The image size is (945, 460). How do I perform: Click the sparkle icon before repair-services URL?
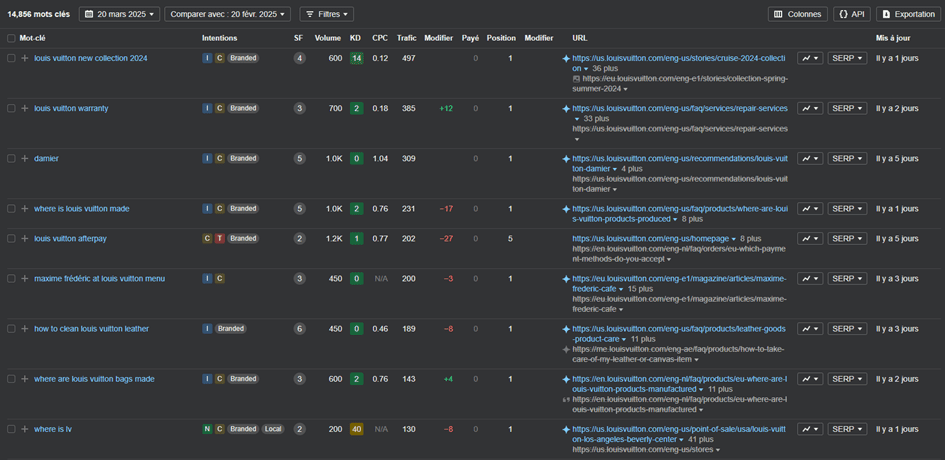[566, 109]
